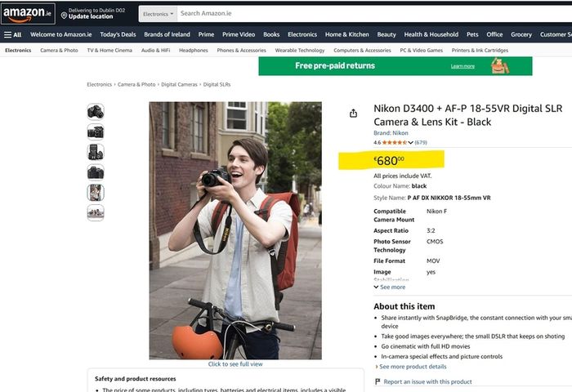Click the €680.00 price text
This screenshot has width=572, height=392.
click(x=389, y=160)
